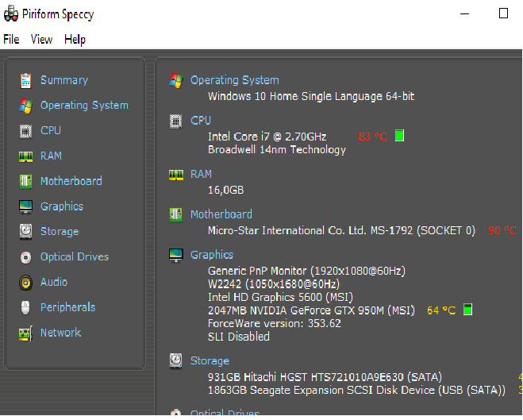Click the disk icon beside Storage heading in summary
The width and height of the screenshot is (523, 420).
click(175, 361)
